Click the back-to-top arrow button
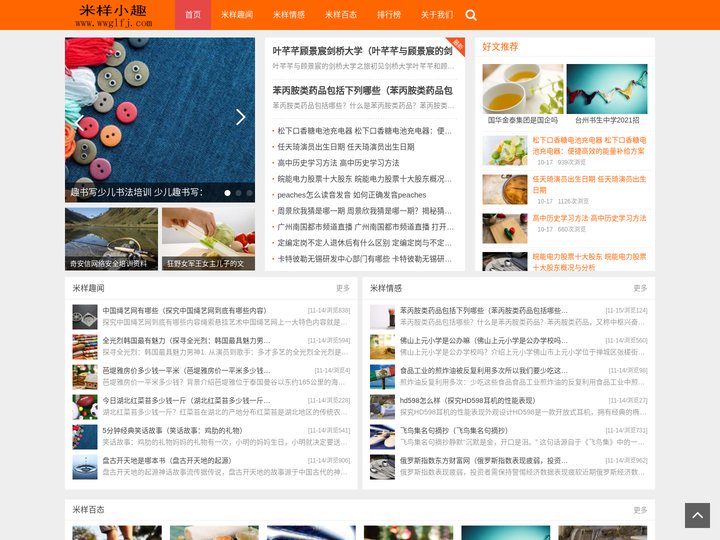 pos(697,515)
